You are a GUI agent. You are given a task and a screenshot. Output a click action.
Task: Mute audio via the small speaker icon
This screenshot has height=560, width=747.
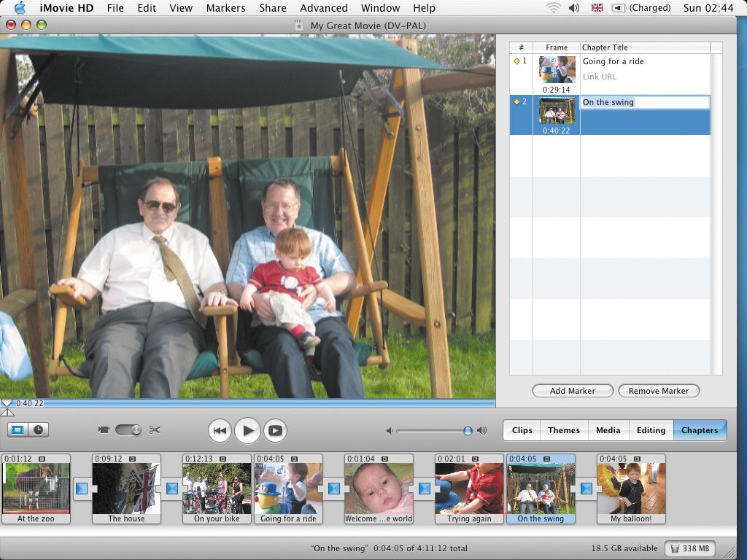(x=389, y=431)
